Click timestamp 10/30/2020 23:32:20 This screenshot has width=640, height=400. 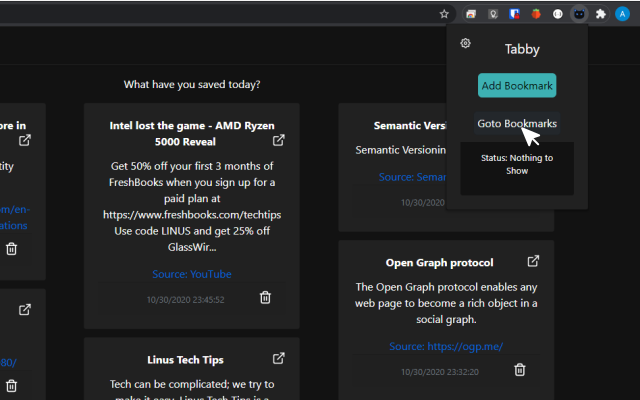[x=440, y=372]
